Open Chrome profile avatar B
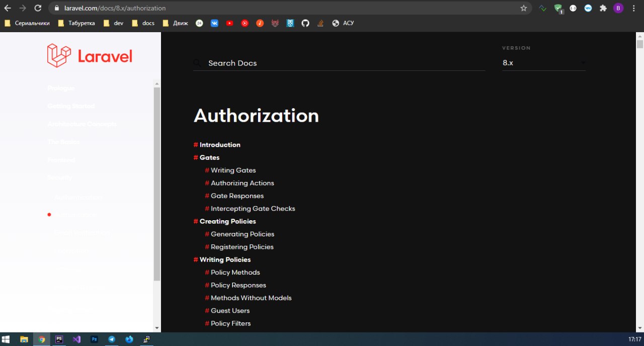Viewport: 644px width, 346px height. (618, 8)
